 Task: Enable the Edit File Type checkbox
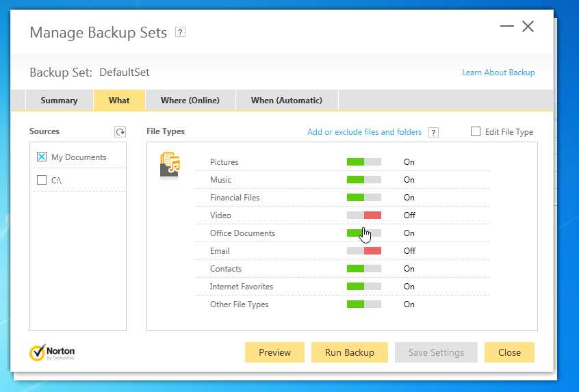coord(476,132)
